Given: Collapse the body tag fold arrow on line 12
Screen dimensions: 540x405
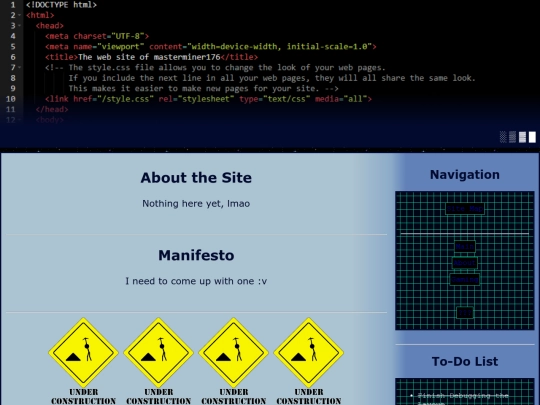Looking at the screenshot, I should pyautogui.click(x=19, y=120).
